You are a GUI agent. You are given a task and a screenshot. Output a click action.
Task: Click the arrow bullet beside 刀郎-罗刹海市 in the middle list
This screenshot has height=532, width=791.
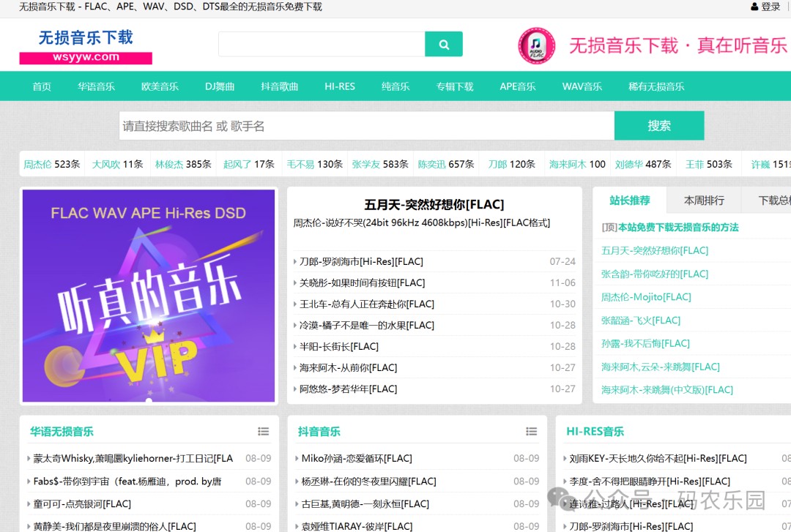(295, 262)
